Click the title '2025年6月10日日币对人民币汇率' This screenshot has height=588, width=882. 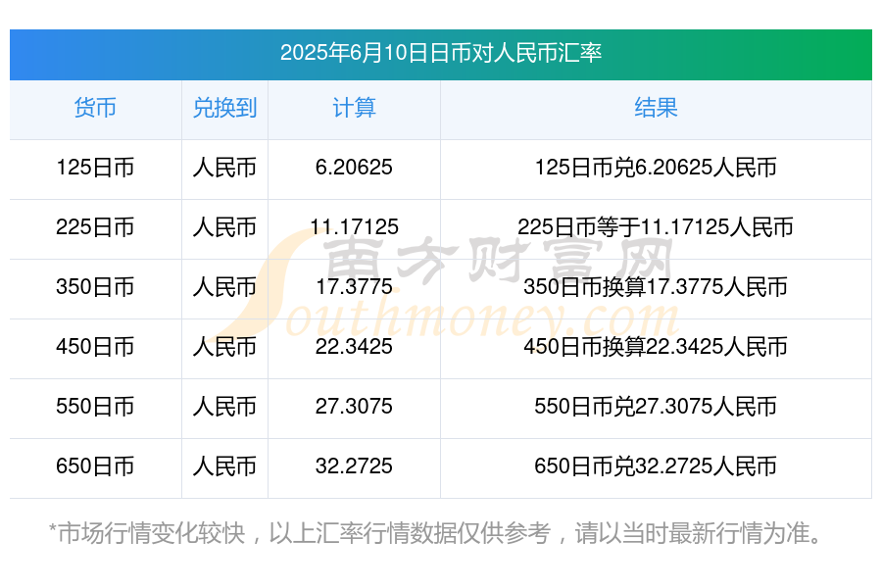(x=441, y=53)
